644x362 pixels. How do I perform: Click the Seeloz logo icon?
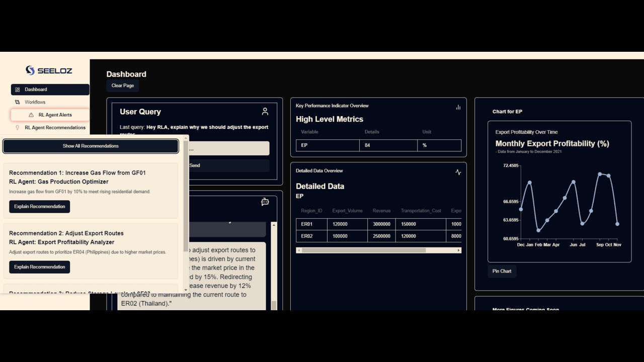30,70
